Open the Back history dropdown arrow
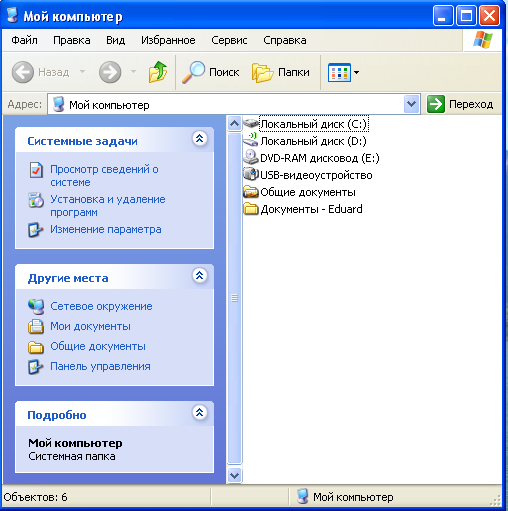The width and height of the screenshot is (508, 511). (82, 71)
